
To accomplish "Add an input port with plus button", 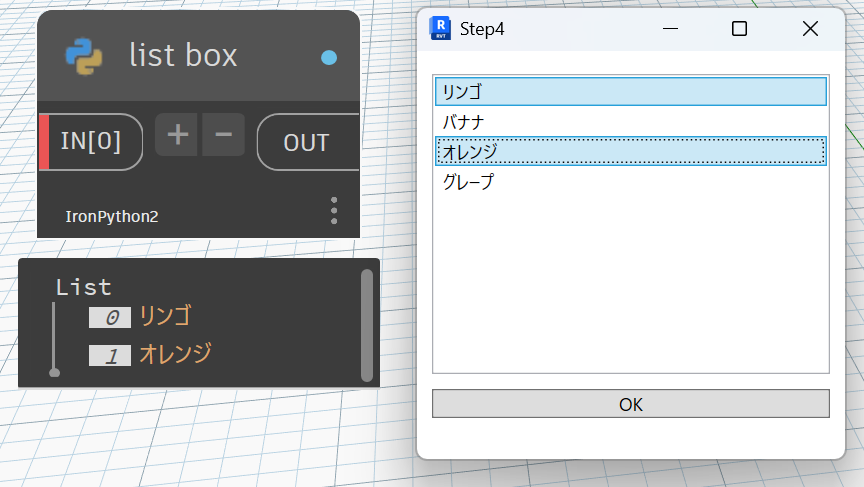I will pos(177,135).
